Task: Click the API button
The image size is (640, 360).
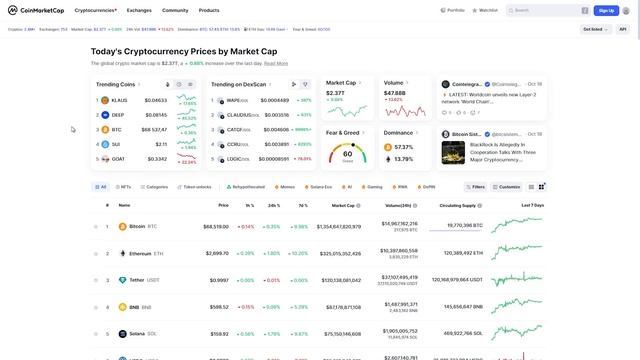Action: (x=623, y=29)
